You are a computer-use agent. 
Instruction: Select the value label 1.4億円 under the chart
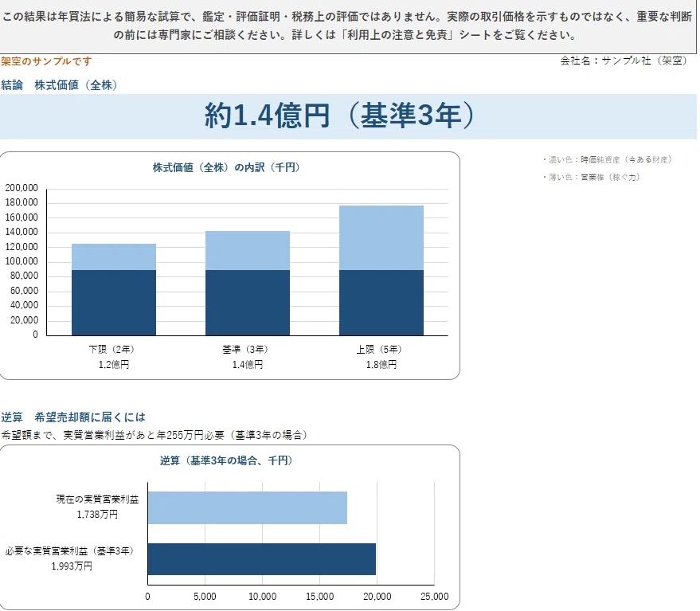[x=248, y=365]
